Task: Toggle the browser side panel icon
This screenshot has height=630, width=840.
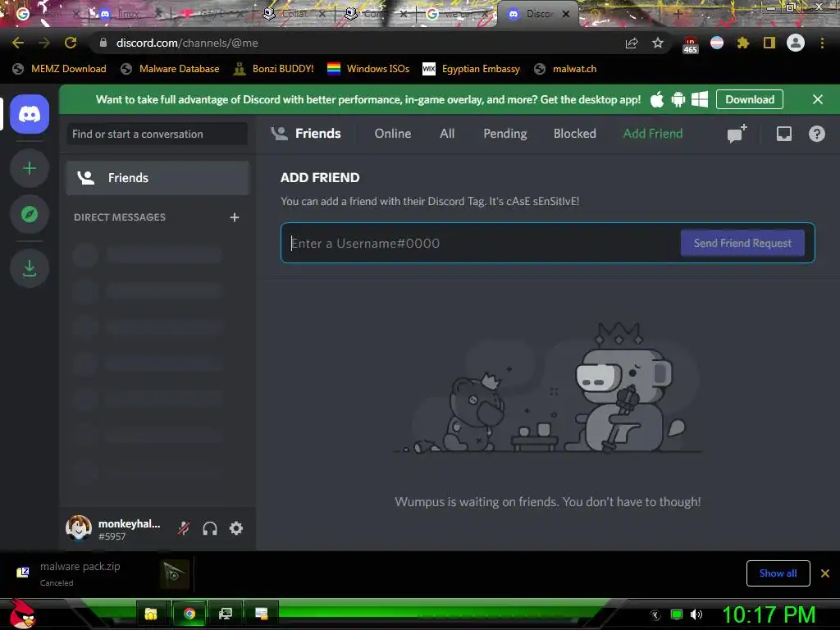Action: [x=769, y=43]
